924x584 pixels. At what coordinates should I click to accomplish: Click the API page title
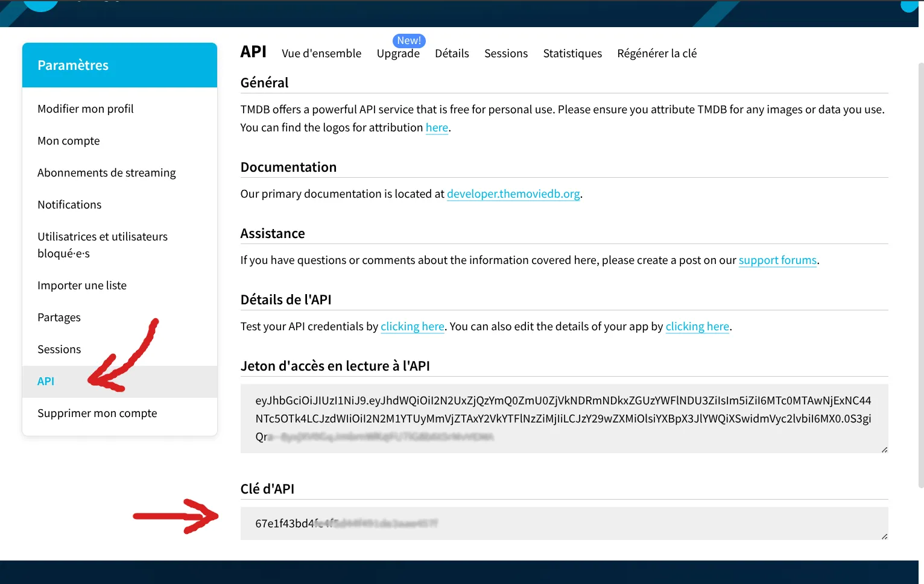pos(253,52)
